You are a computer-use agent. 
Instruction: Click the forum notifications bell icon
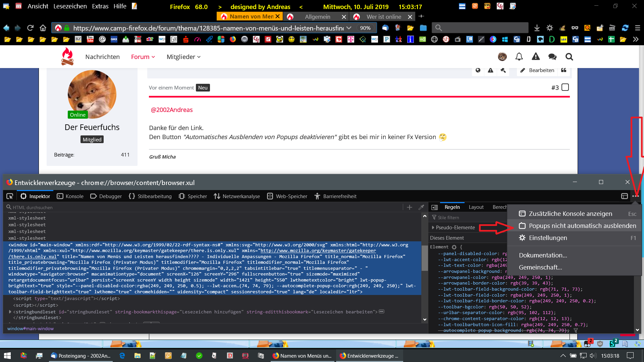pos(519,57)
